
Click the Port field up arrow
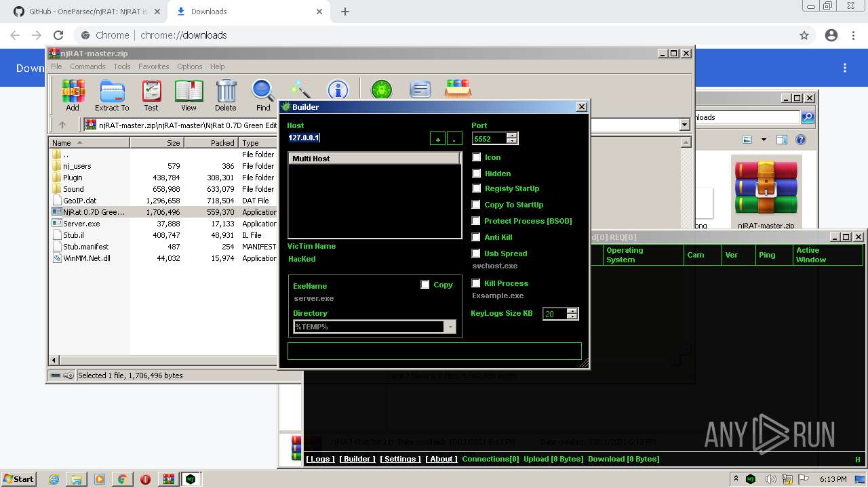[x=512, y=135]
